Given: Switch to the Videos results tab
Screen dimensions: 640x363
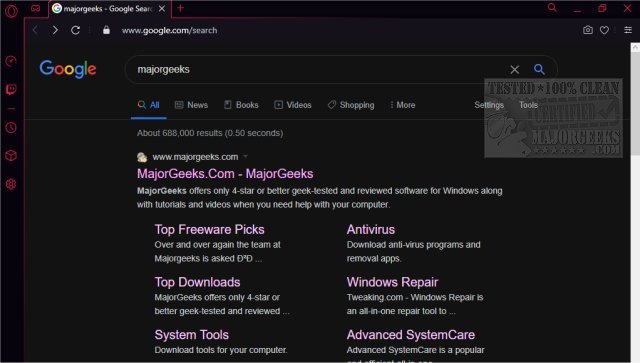Looking at the screenshot, I should [293, 105].
